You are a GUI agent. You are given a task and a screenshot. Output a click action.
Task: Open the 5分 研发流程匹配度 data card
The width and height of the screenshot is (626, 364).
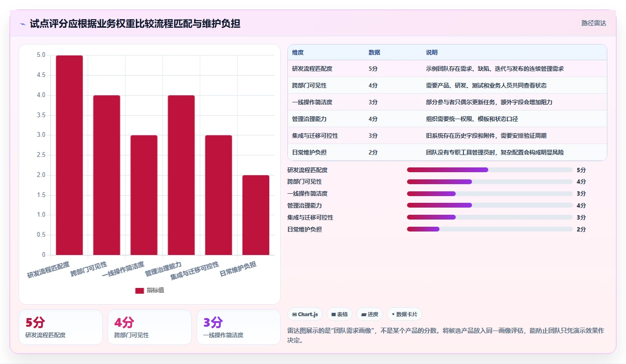(x=61, y=327)
